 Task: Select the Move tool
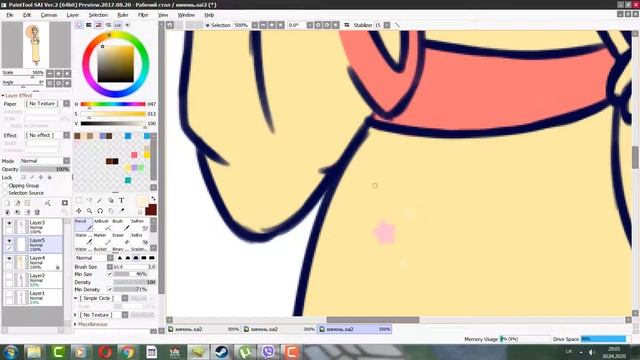79,211
